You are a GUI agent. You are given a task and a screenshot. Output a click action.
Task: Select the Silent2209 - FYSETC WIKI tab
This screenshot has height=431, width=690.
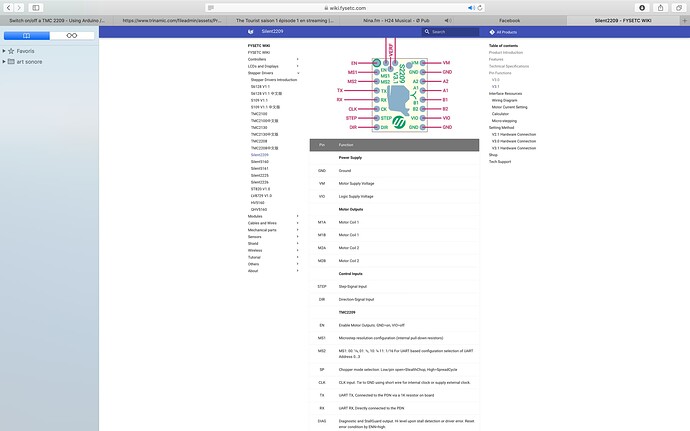(623, 20)
